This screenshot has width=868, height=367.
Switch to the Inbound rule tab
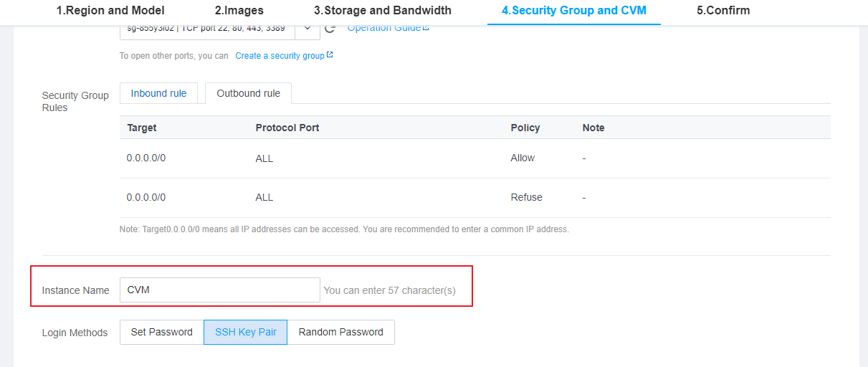[x=158, y=93]
